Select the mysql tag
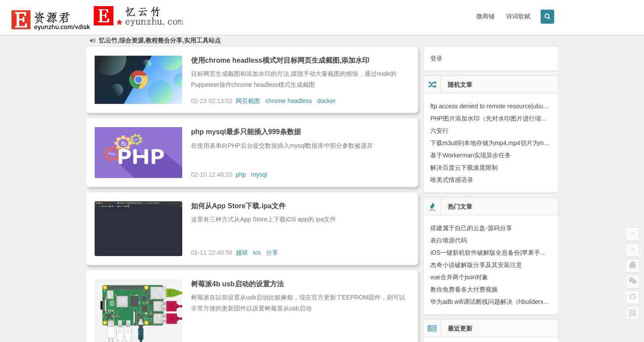The width and height of the screenshot is (644, 342). click(259, 175)
